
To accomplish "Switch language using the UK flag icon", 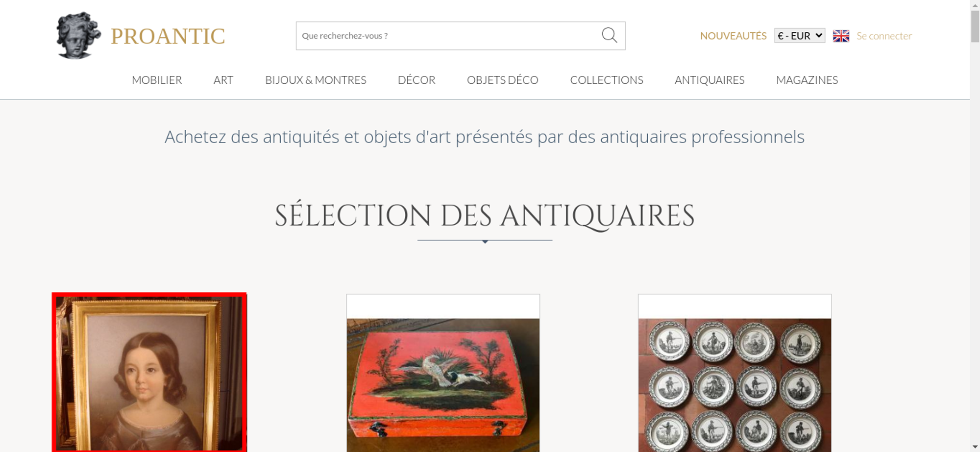I will click(x=841, y=36).
